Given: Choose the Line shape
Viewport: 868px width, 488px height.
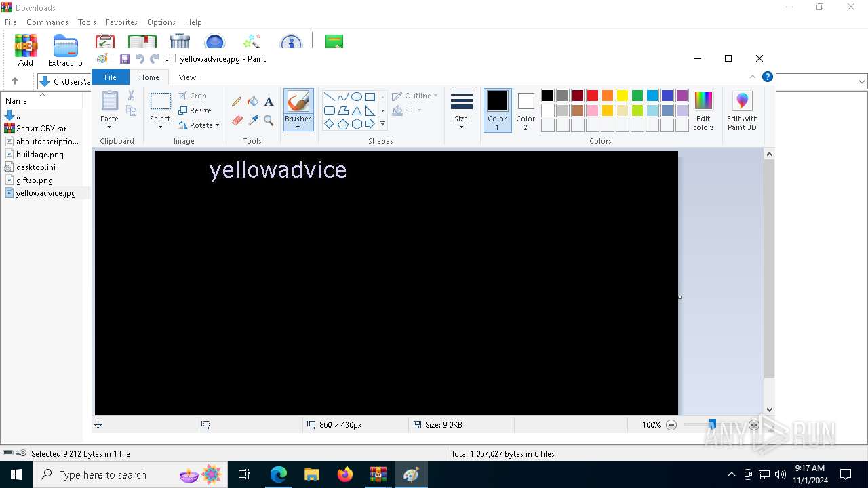Looking at the screenshot, I should pyautogui.click(x=329, y=96).
